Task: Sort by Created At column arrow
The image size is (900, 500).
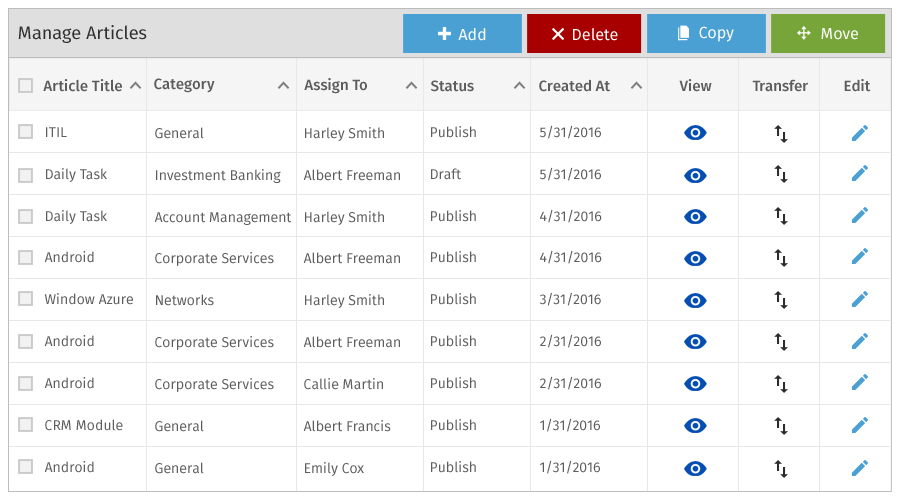Action: click(636, 86)
